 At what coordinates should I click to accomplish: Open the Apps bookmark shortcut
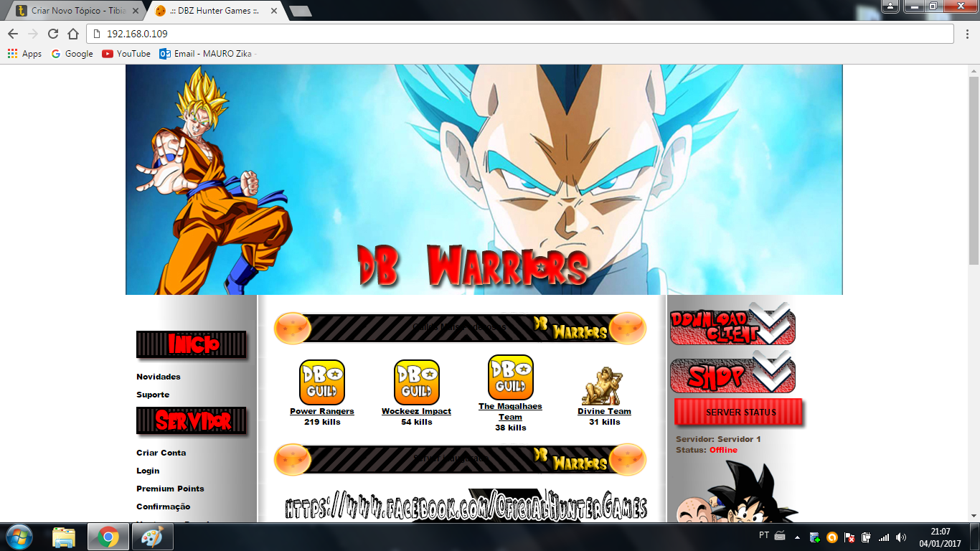24,54
